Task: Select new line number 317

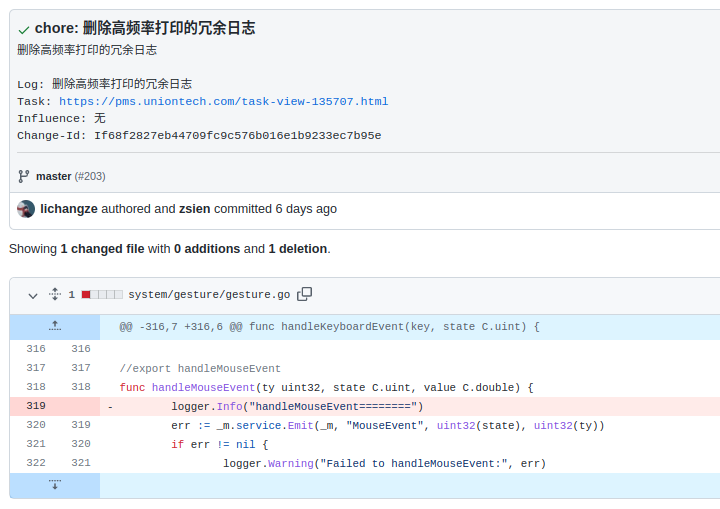Action: pos(81,368)
